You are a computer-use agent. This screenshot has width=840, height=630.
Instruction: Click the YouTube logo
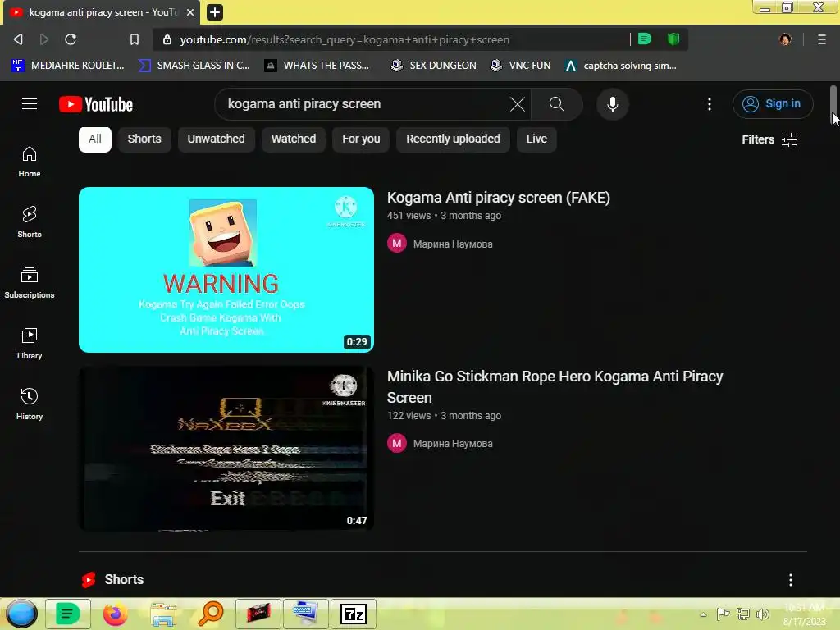(x=96, y=104)
